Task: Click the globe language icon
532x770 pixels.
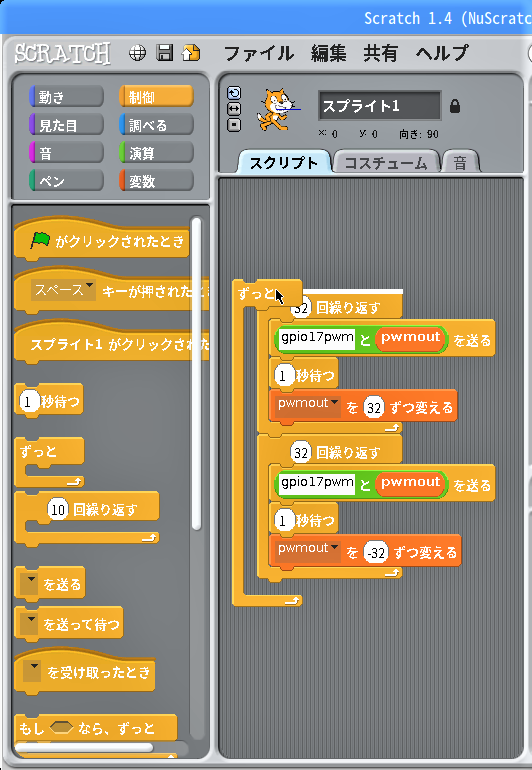Action: [x=137, y=53]
